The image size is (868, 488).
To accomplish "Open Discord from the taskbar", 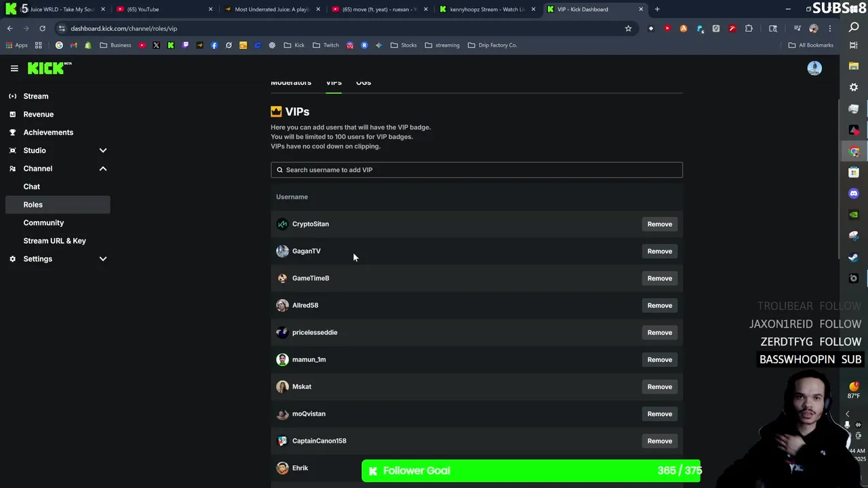I will pyautogui.click(x=854, y=193).
